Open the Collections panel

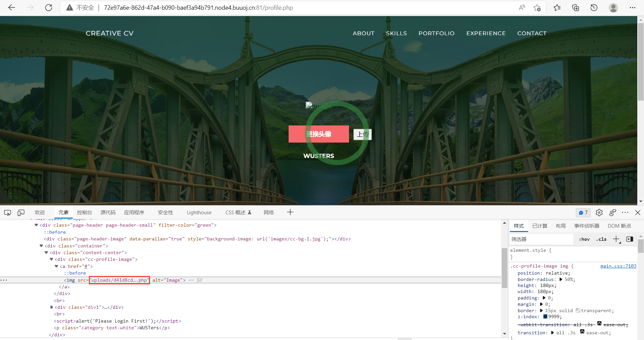(x=576, y=8)
